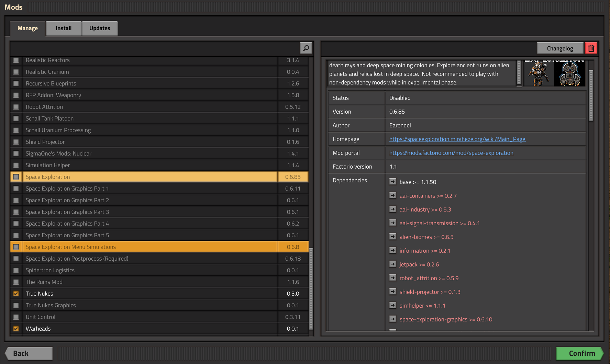Select The Ruins Mod row
This screenshot has width=610, height=364.
coord(159,282)
